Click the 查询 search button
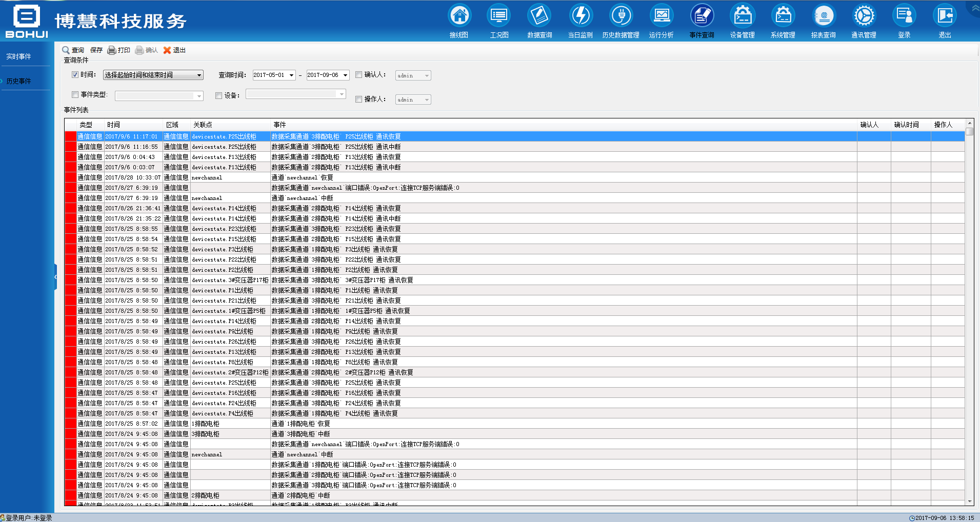Screen dimensions: 980x522 [73, 50]
